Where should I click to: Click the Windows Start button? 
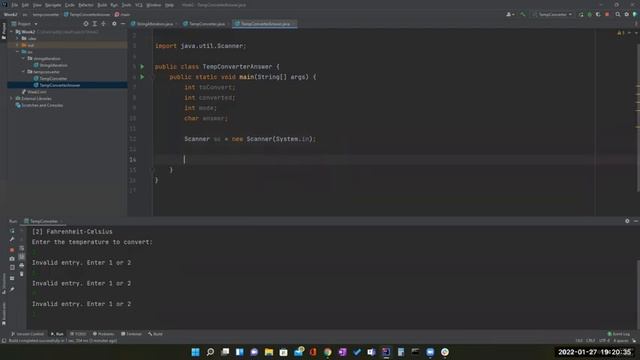point(196,352)
